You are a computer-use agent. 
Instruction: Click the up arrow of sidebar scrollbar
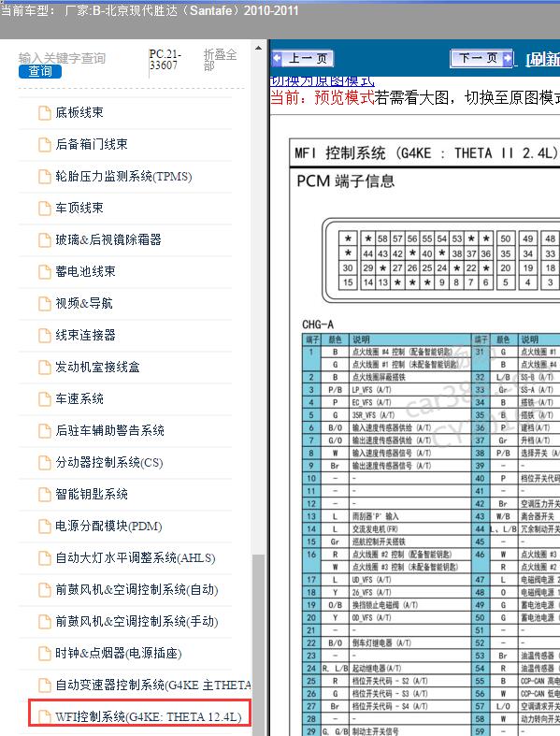tap(258, 48)
